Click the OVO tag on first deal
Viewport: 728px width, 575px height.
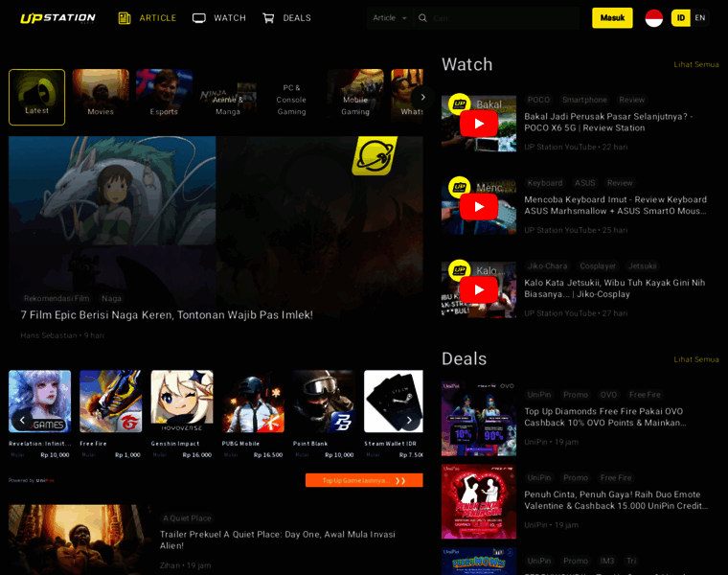tap(608, 395)
